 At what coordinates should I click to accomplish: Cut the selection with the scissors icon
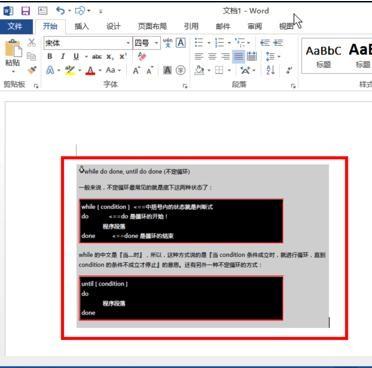(x=32, y=43)
